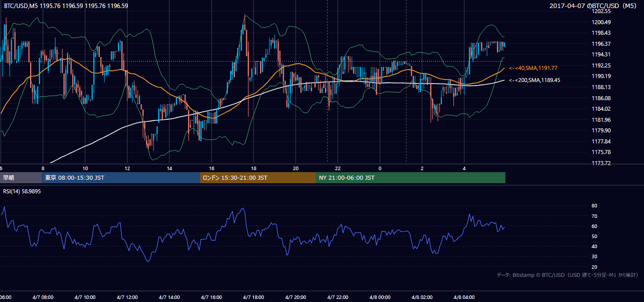Click the 4/8 04:00 time label

coord(465,297)
